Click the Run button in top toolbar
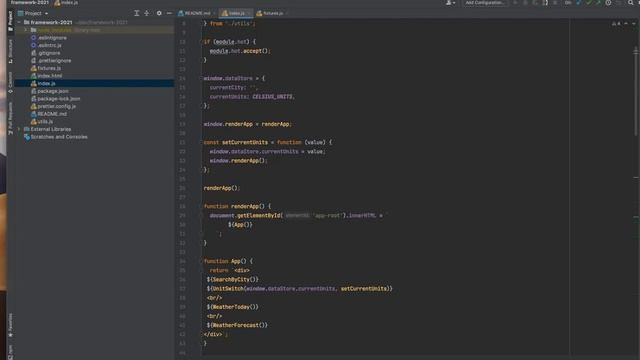Image resolution: width=640 pixels, height=360 pixels. (515, 2)
